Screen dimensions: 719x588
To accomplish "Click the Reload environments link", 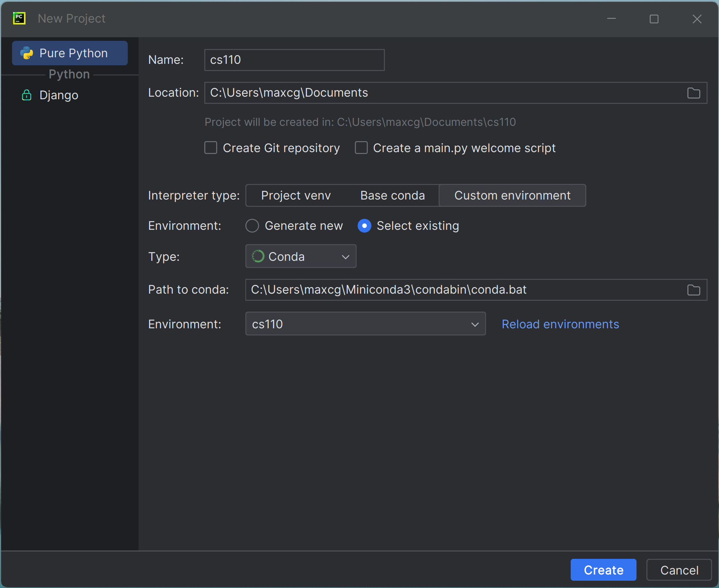I will (560, 324).
